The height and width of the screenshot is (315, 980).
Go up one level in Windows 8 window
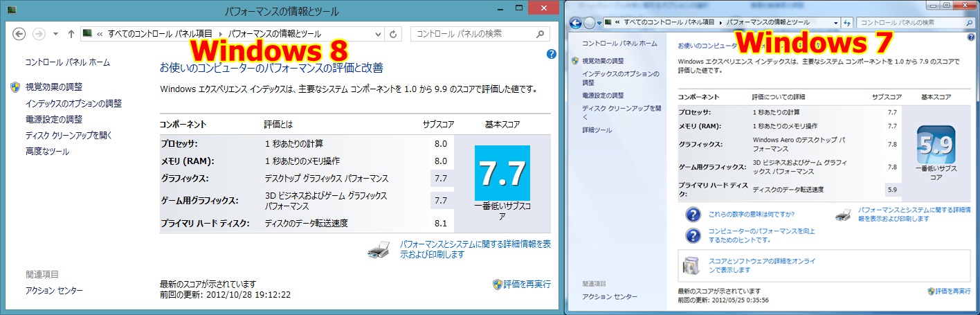pyautogui.click(x=71, y=33)
